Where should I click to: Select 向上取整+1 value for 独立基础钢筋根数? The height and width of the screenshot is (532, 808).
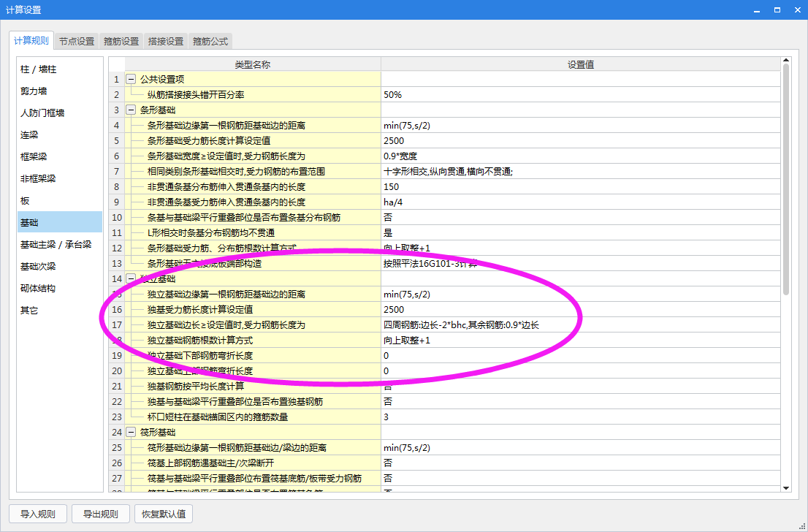[x=581, y=341]
